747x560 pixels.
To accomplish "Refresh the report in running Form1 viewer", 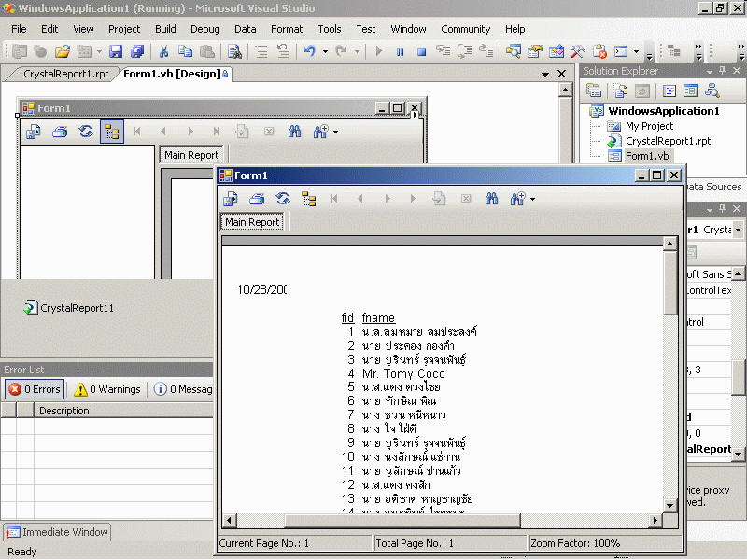I will tap(283, 199).
